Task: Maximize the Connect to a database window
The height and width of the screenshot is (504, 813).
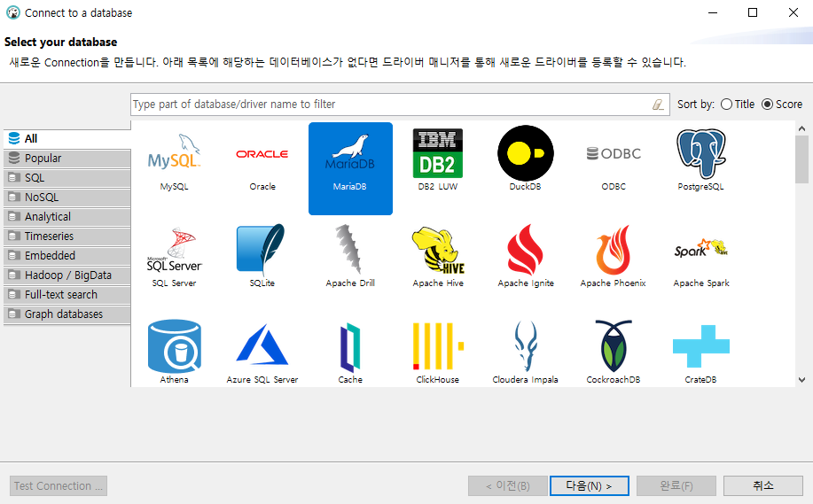Action: (x=753, y=12)
